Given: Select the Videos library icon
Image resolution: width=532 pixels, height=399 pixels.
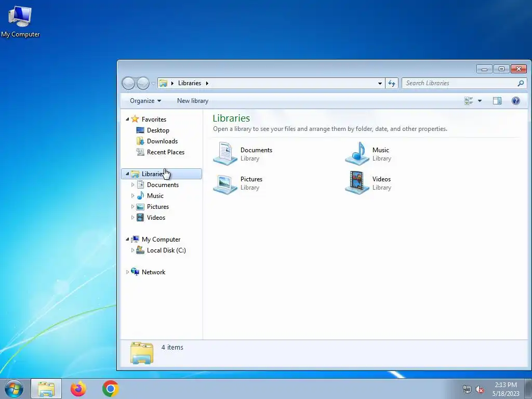Looking at the screenshot, I should tap(357, 182).
